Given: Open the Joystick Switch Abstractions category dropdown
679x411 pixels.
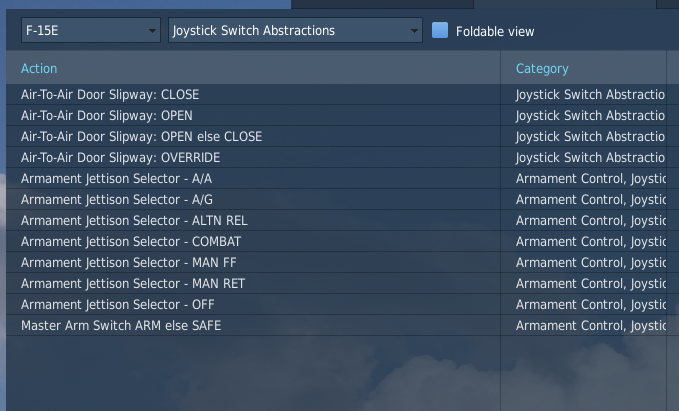Looking at the screenshot, I should pos(295,30).
